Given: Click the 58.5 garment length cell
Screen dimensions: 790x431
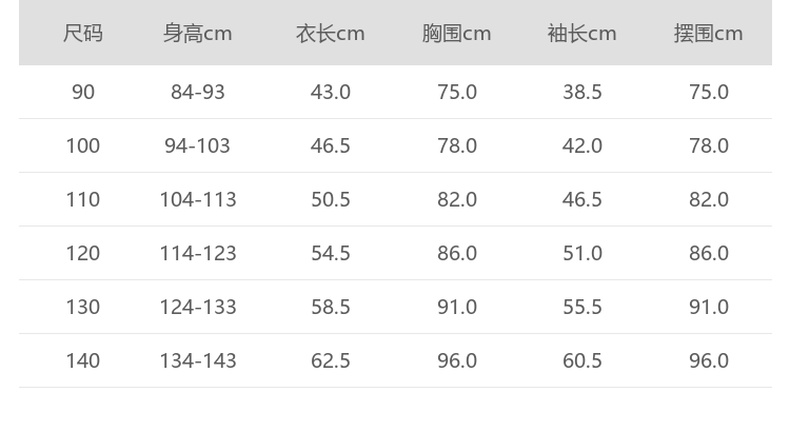Looking at the screenshot, I should click(330, 307).
